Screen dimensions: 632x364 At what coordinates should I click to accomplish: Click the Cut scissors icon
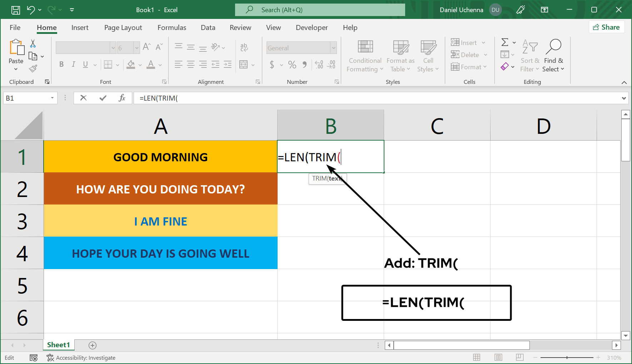33,44
